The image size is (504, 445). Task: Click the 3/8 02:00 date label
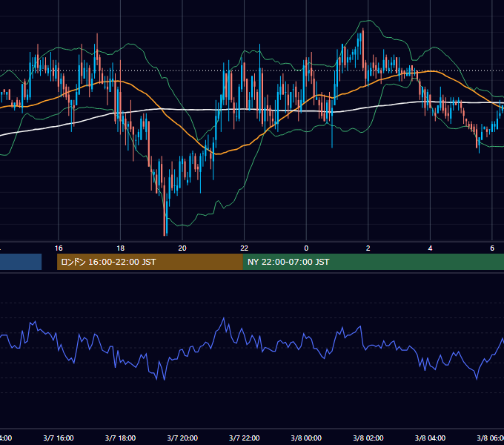tap(368, 438)
